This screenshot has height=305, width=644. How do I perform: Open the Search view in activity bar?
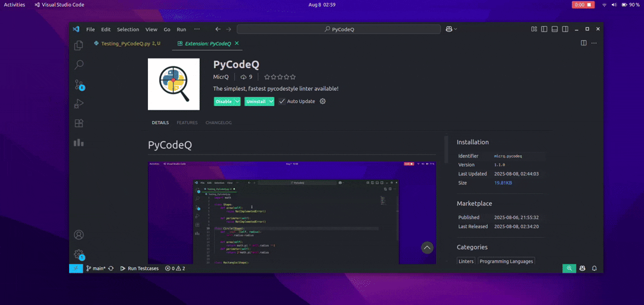click(79, 64)
